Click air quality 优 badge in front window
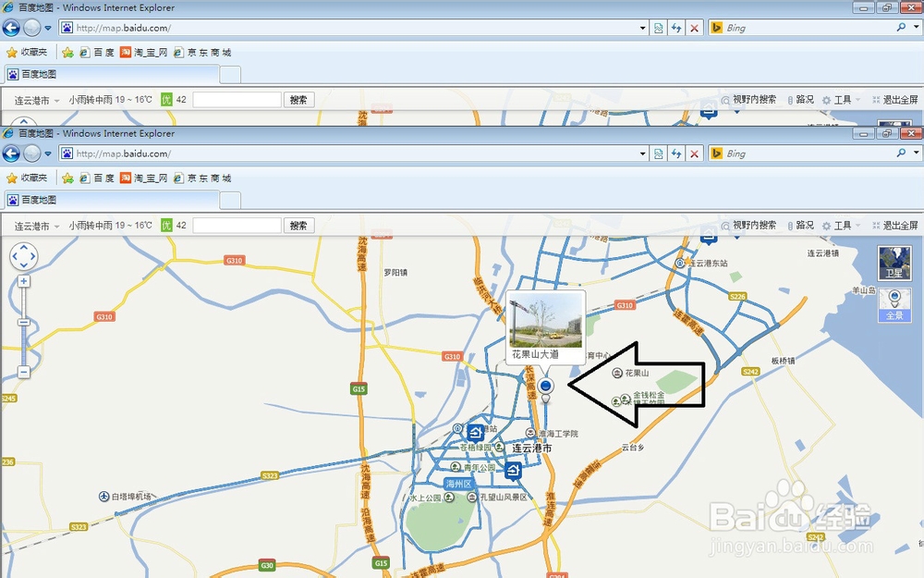Screen dimensions: 924x578 click(x=166, y=226)
